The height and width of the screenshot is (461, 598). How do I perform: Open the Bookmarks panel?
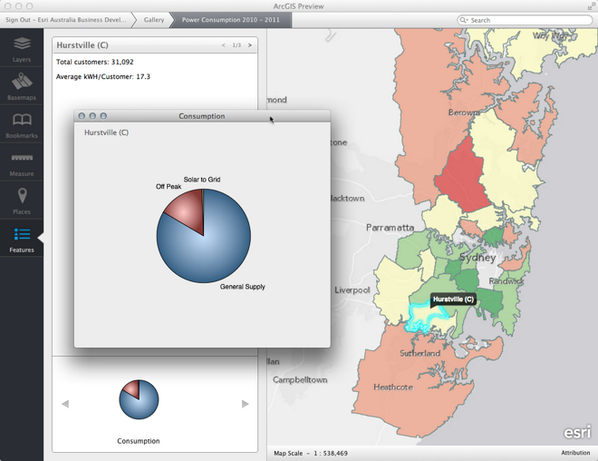(x=22, y=124)
